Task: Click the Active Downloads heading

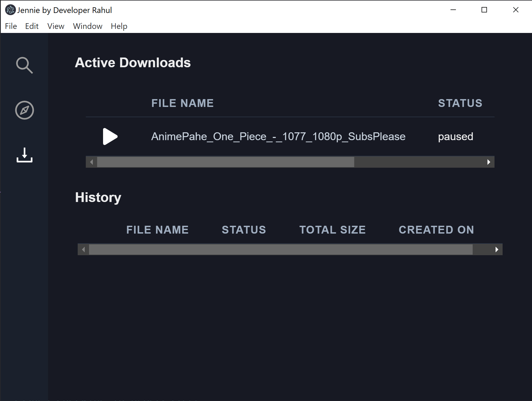Action: point(133,63)
